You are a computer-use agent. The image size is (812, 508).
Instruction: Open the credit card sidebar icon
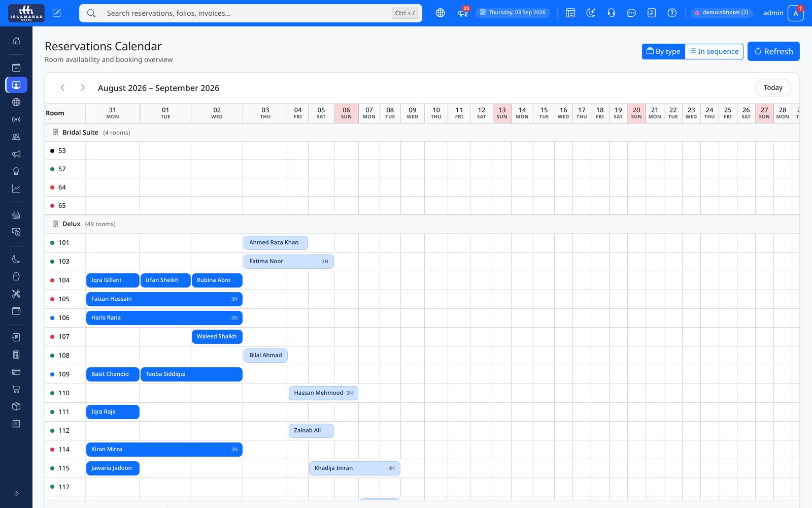[16, 372]
